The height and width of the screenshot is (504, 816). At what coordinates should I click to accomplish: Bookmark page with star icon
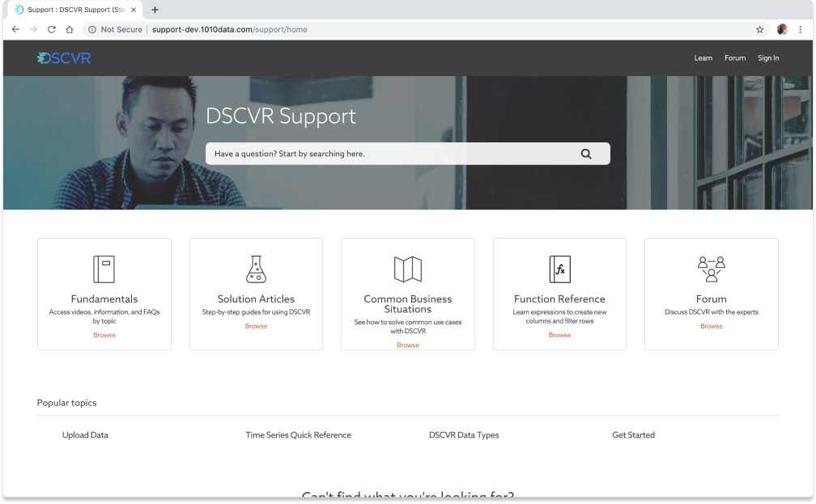pyautogui.click(x=760, y=30)
